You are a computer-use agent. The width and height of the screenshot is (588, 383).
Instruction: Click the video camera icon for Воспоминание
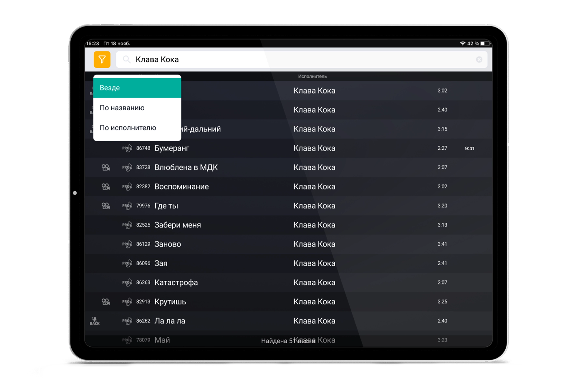pyautogui.click(x=106, y=187)
